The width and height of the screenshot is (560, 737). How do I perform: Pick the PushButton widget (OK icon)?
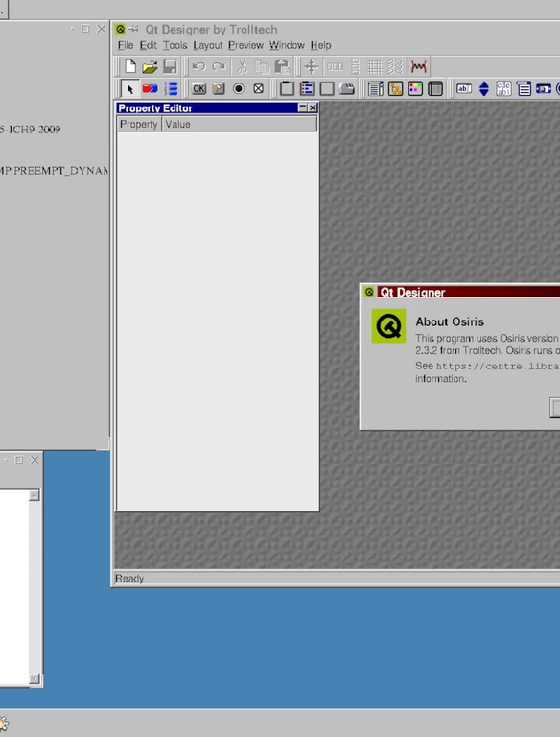click(x=198, y=89)
